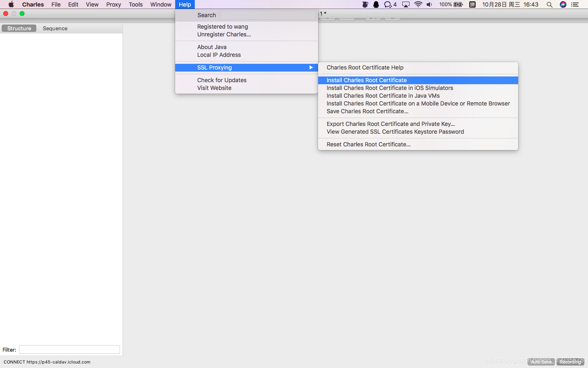Click the bear icon in menu bar
588x368 pixels.
(365, 4)
